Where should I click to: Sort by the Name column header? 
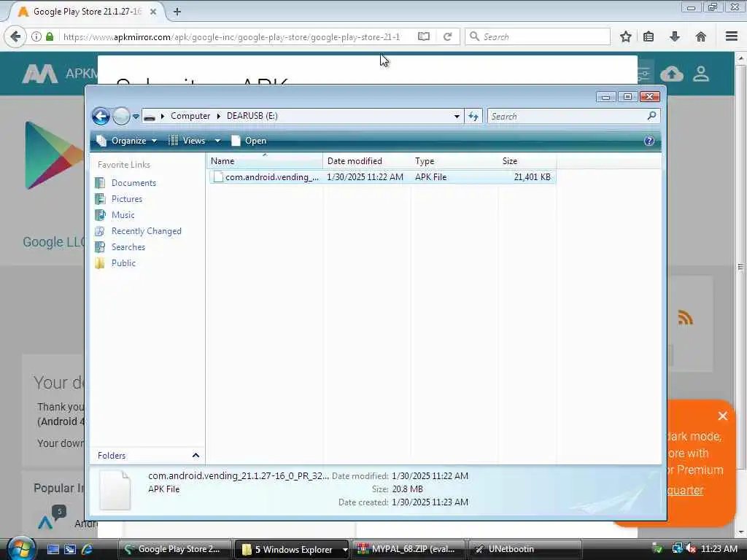(266, 161)
